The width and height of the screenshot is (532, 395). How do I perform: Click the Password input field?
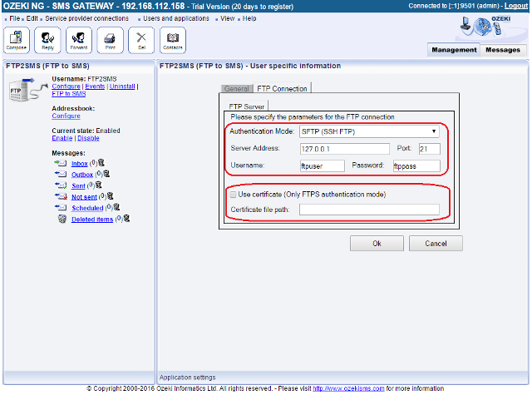[x=416, y=166]
